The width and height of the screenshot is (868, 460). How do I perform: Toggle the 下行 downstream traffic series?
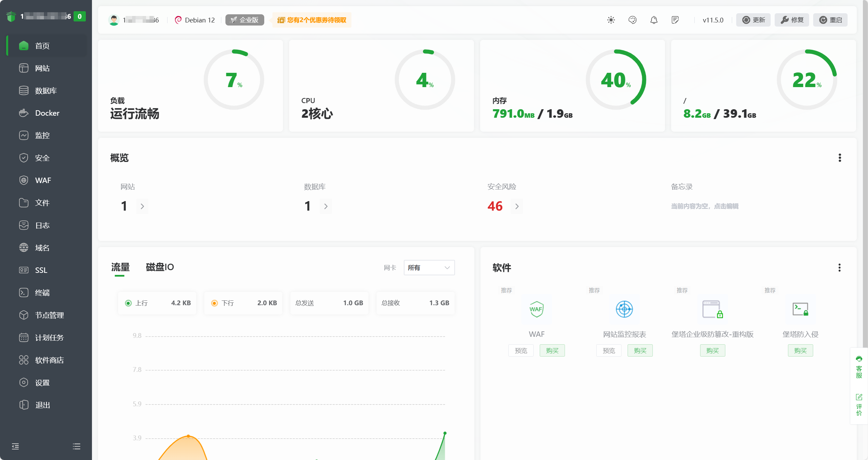tap(215, 303)
